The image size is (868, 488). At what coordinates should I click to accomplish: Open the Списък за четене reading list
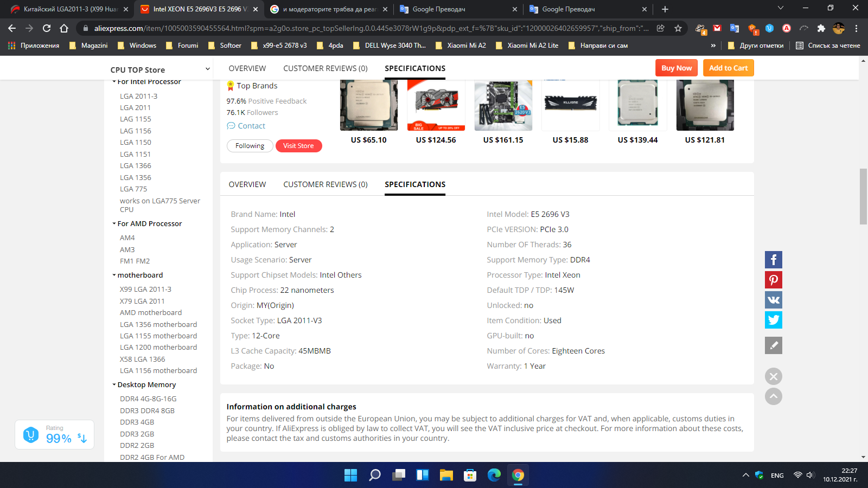(x=828, y=46)
